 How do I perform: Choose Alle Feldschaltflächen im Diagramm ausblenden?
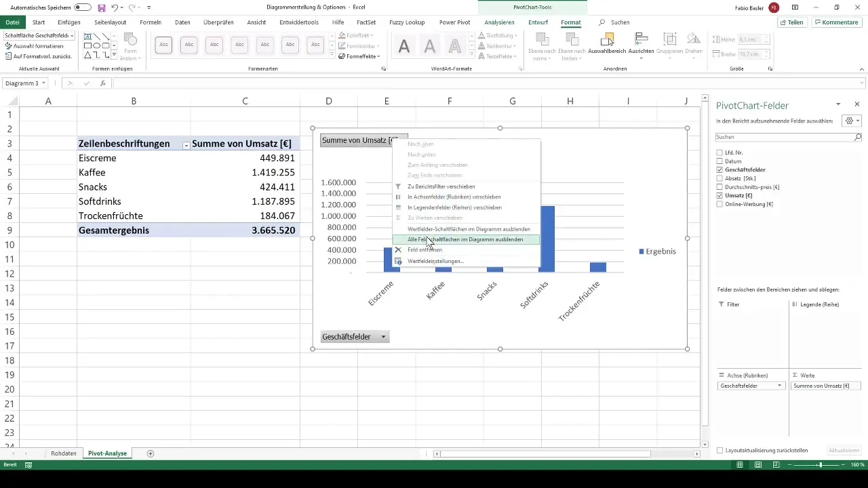(x=465, y=239)
